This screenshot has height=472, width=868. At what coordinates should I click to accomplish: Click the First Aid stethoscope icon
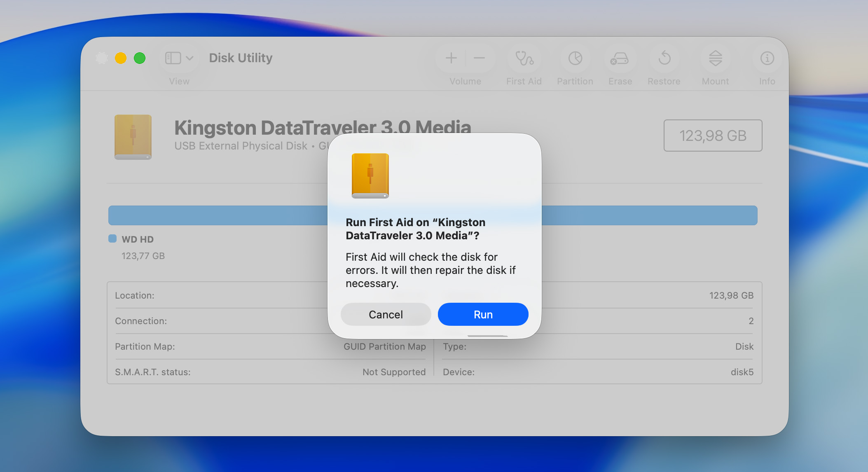(x=524, y=58)
